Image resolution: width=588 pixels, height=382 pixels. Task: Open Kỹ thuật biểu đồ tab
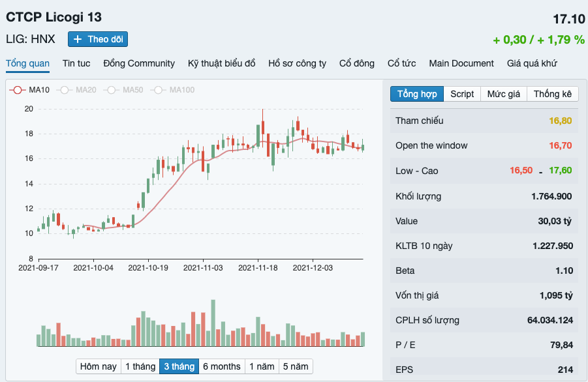click(221, 63)
